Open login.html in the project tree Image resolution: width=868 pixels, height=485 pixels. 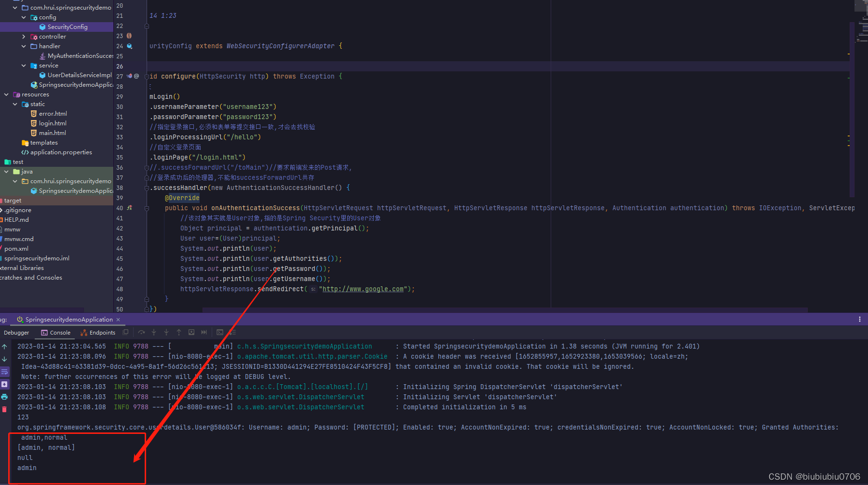(53, 123)
